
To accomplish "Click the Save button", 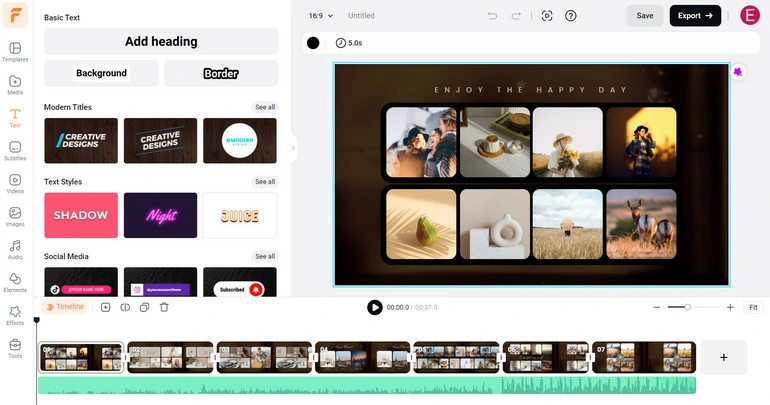I will [x=645, y=16].
